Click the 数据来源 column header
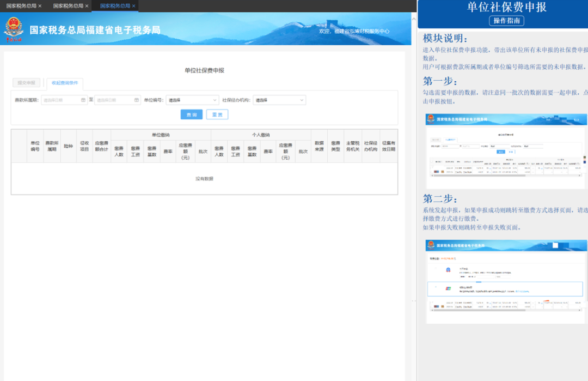 pyautogui.click(x=319, y=146)
